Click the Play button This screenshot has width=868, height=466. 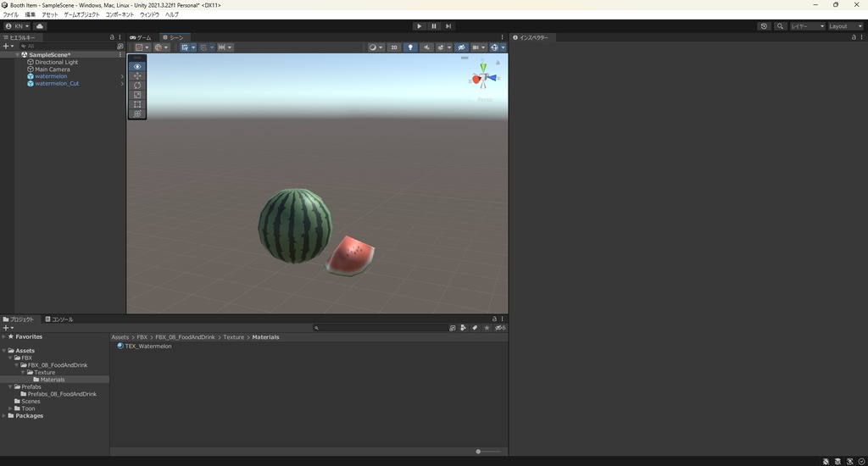pos(419,26)
